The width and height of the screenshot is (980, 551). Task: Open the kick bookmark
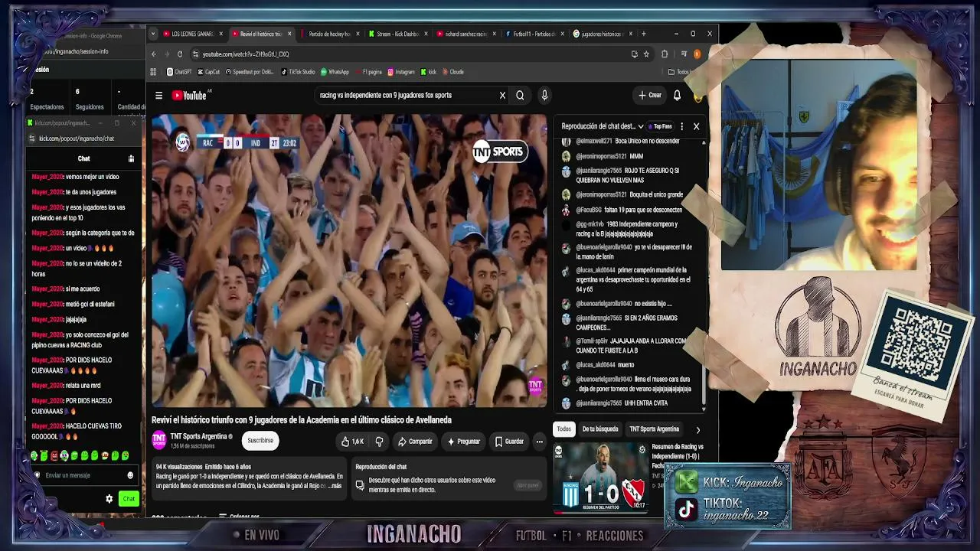(x=428, y=72)
